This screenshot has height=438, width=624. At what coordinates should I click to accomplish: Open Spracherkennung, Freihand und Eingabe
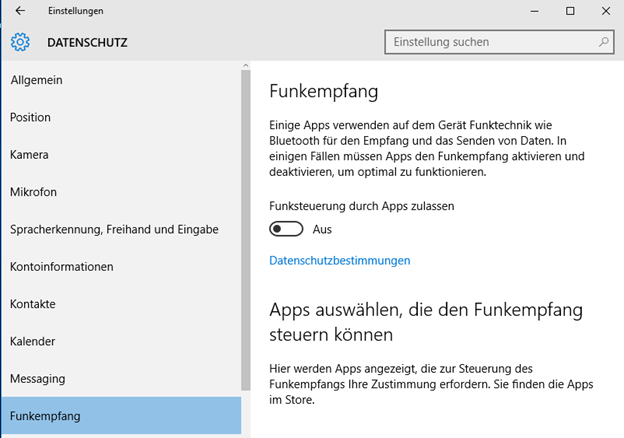coord(121,230)
